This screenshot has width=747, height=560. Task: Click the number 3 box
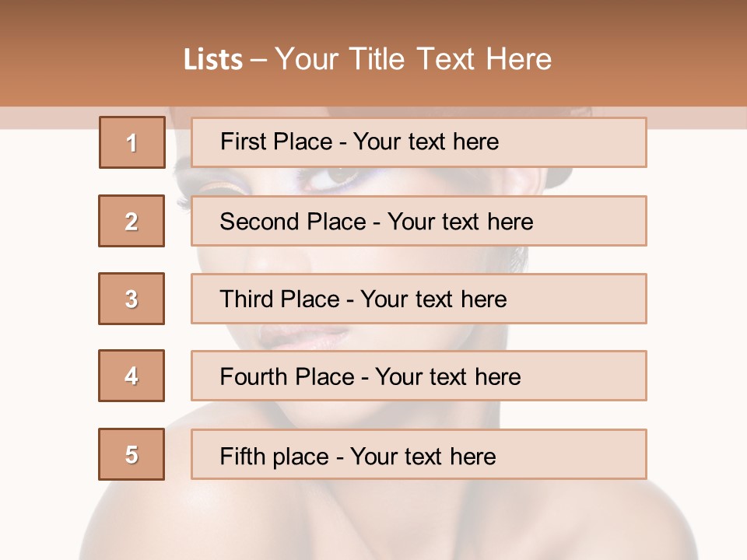coord(132,299)
